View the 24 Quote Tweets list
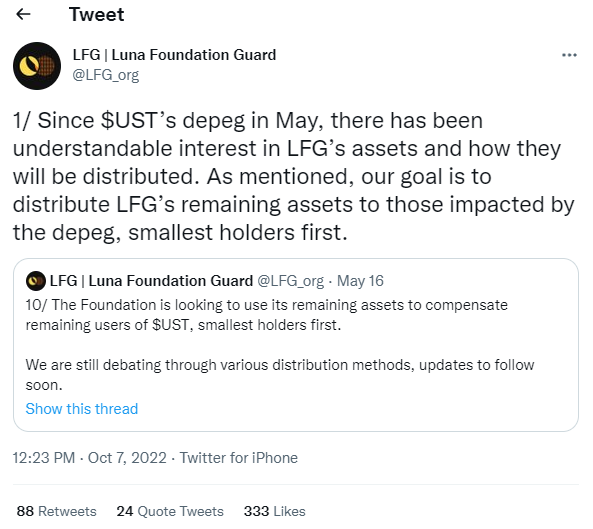The height and width of the screenshot is (529, 593). [x=170, y=511]
